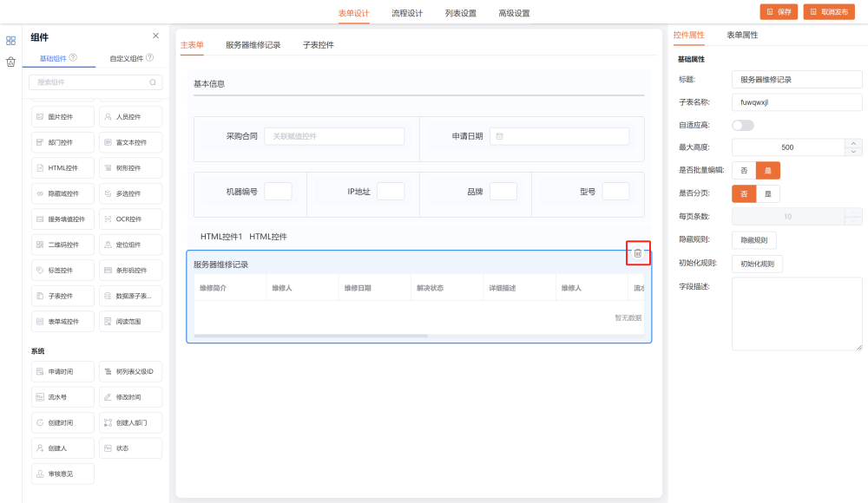Toggle the 自适应高 switch
Screen dimensions: 868x503
(x=743, y=125)
